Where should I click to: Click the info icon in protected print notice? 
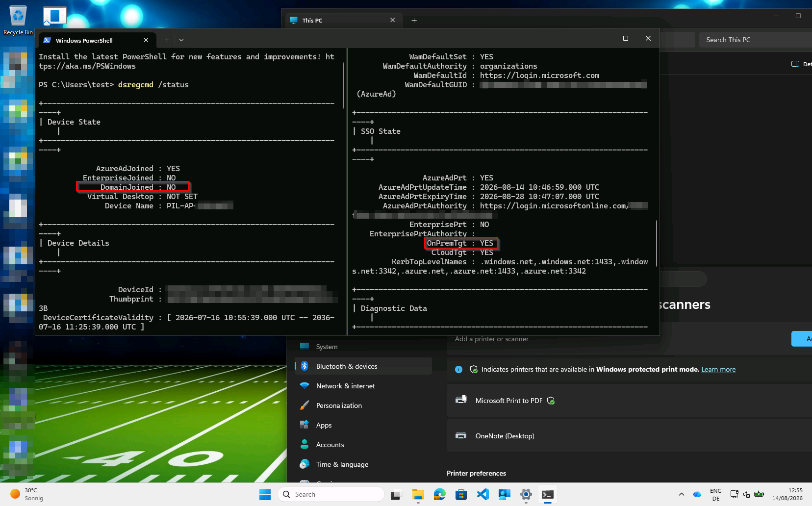[458, 369]
